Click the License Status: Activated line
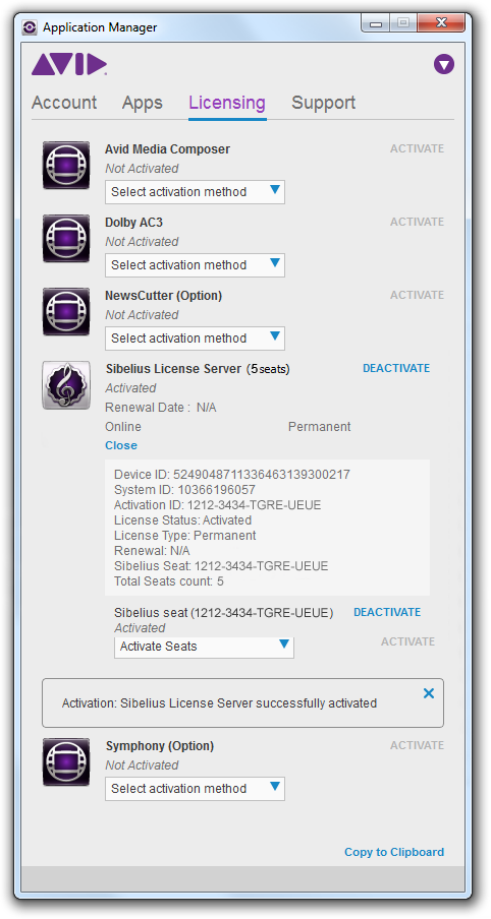 [x=183, y=520]
